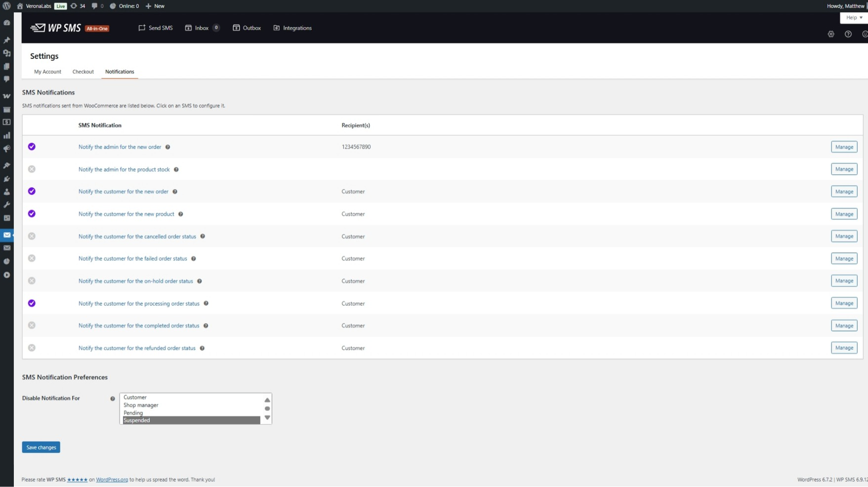Show help tooltip for admin new order
The image size is (868, 487).
[x=167, y=147]
